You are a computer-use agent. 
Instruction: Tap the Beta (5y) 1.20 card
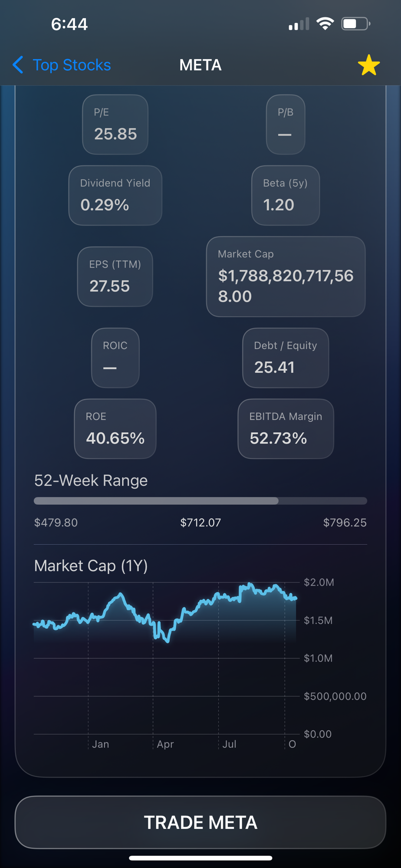tap(285, 195)
